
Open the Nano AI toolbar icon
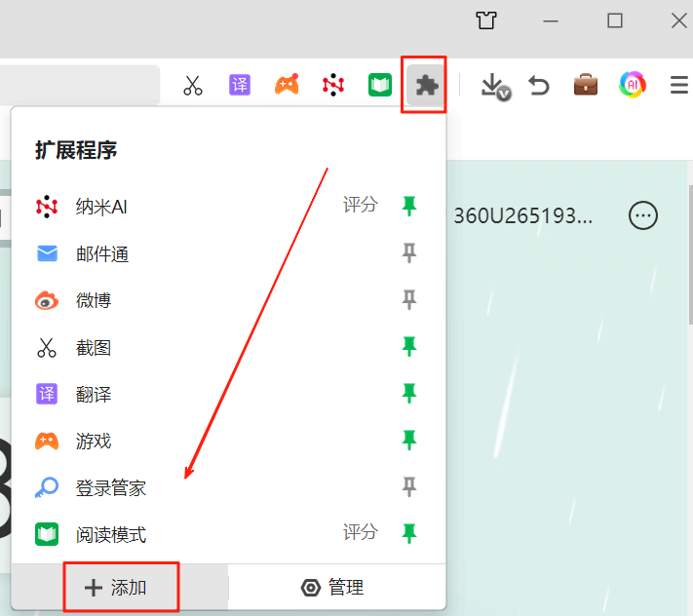click(333, 86)
